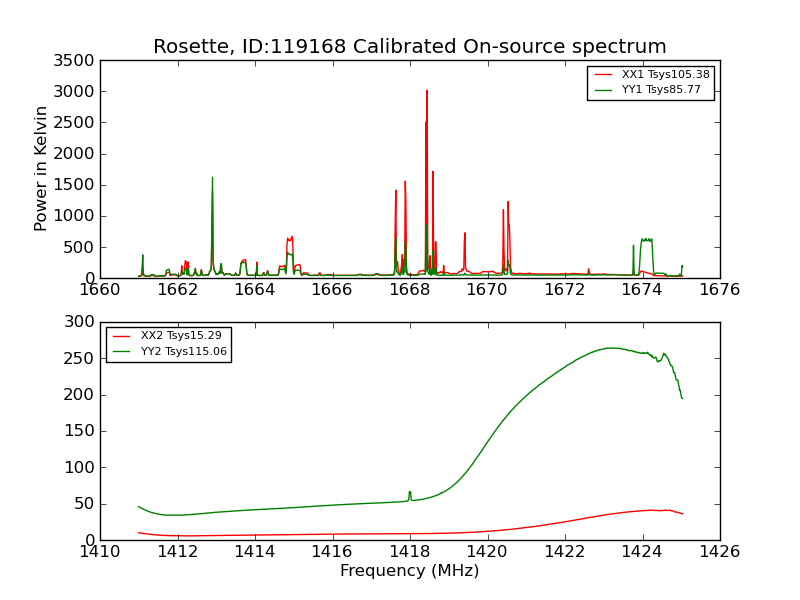Click the 1412 x-axis tick label
800x600 pixels.
(178, 552)
